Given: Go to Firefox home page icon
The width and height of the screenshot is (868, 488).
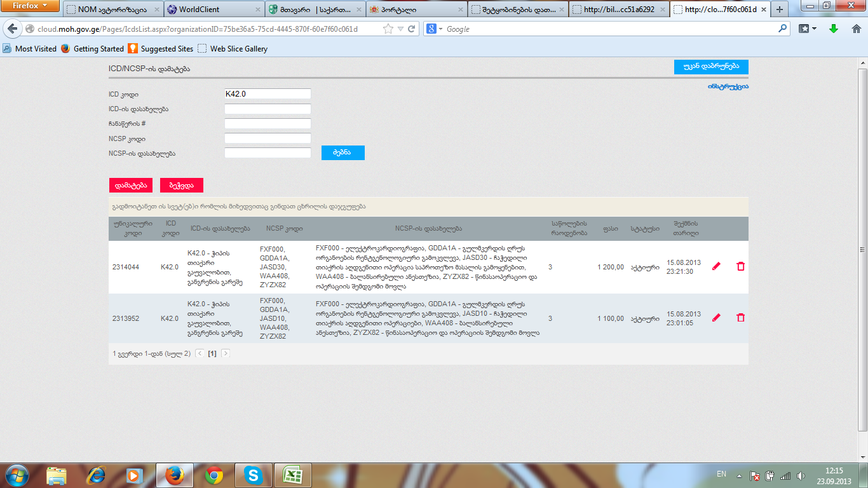Looking at the screenshot, I should (856, 29).
